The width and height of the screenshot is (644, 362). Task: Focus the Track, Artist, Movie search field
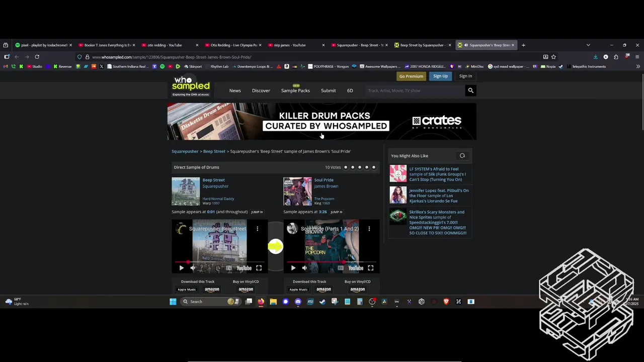coord(415,90)
